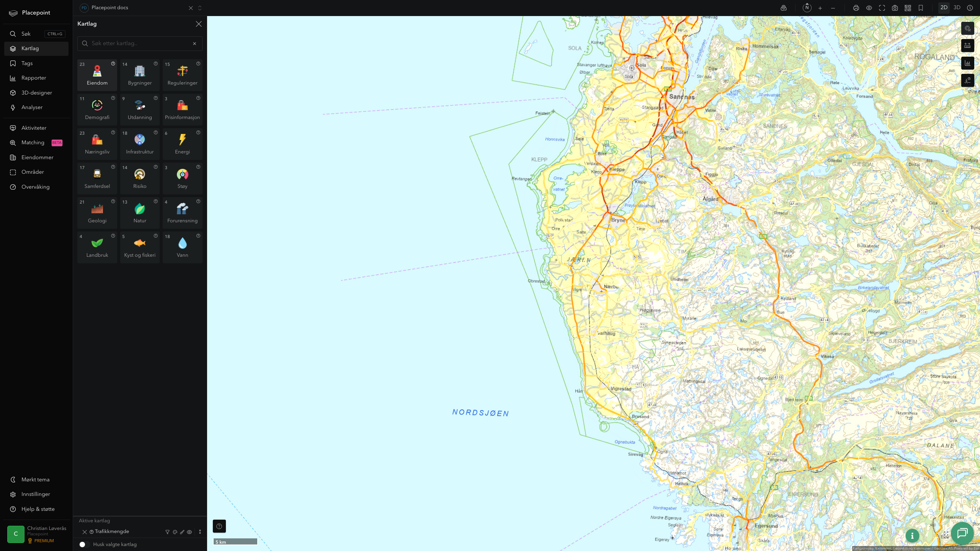Expand the Demografi layer category
The image size is (980, 551).
(97, 109)
